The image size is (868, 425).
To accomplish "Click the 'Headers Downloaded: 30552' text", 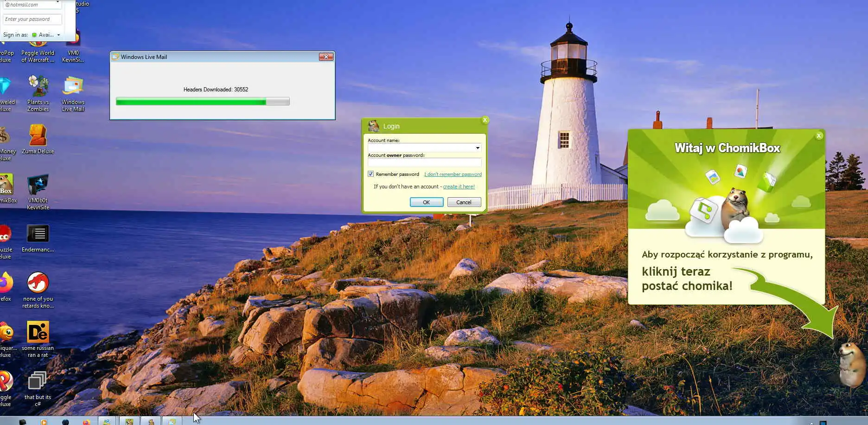I will coord(216,90).
